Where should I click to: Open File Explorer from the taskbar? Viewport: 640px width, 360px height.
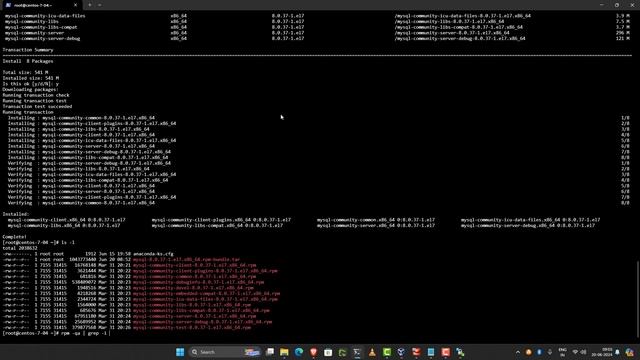(x=284, y=352)
